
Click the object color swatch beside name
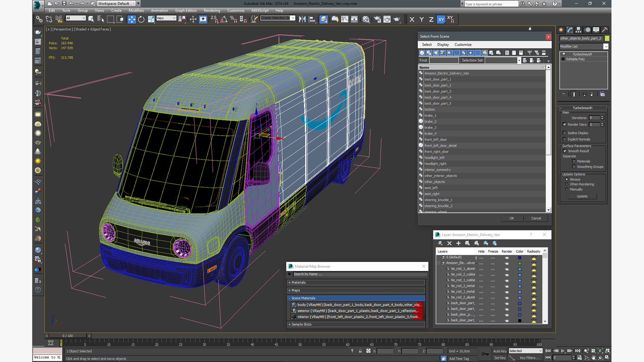tap(607, 38)
